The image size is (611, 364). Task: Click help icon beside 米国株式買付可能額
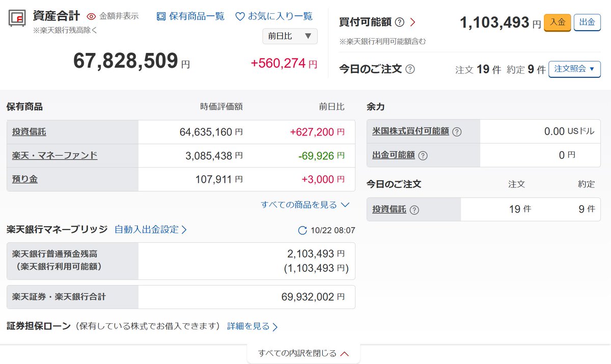[457, 131]
